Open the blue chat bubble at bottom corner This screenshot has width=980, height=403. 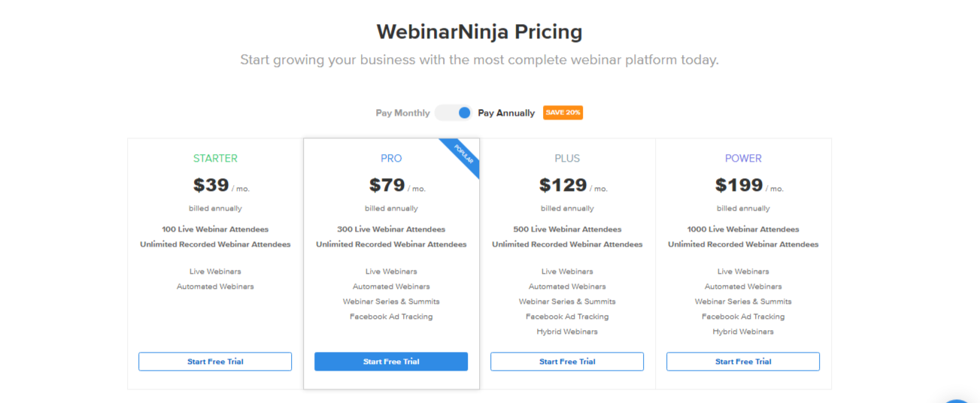(x=960, y=401)
